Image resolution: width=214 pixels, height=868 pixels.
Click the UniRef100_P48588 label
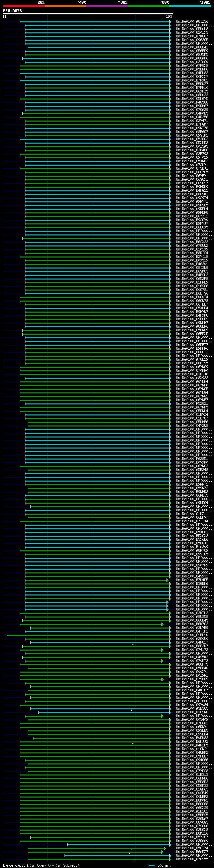192,103
